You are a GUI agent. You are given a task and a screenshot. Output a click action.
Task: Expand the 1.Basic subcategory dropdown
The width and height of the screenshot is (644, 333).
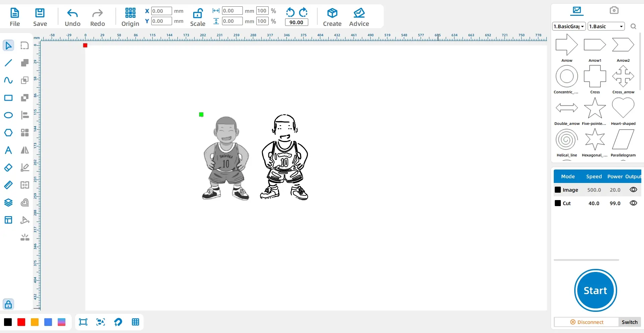[x=606, y=27]
